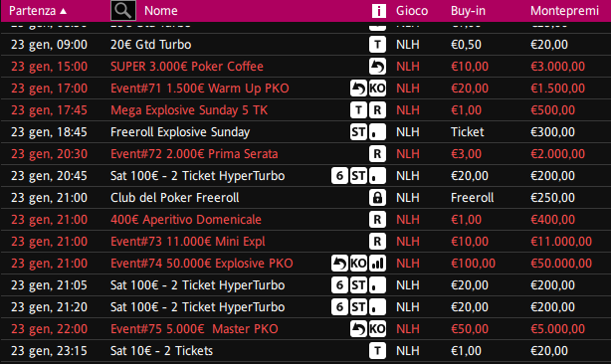Click ST icon on 20:45 Sat 100€ HyperTurbo
The image size is (611, 364).
coord(358,176)
